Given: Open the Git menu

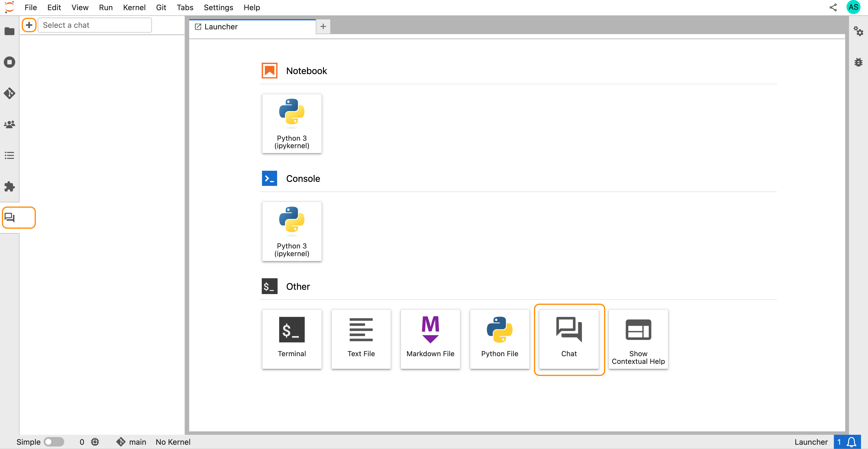Looking at the screenshot, I should click(161, 7).
